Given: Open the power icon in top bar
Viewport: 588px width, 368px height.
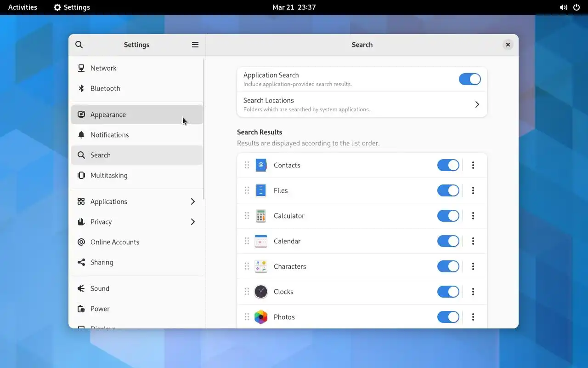Looking at the screenshot, I should 577,7.
